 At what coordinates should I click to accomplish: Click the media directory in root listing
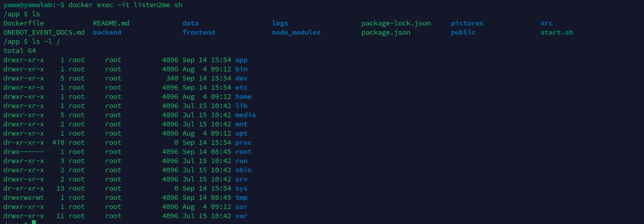click(245, 115)
